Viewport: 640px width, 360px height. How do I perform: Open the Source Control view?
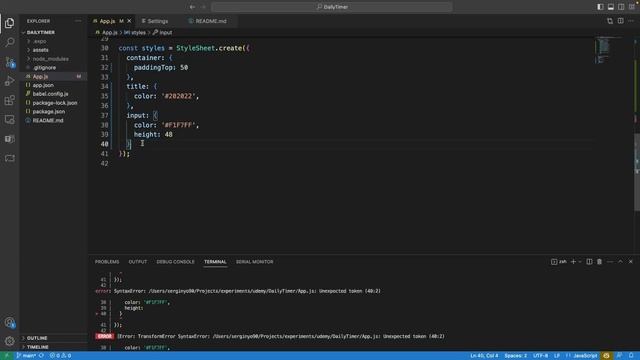click(9, 62)
